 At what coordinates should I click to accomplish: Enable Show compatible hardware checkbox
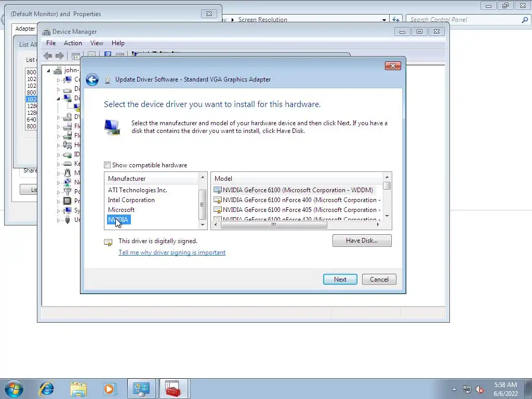pos(107,165)
